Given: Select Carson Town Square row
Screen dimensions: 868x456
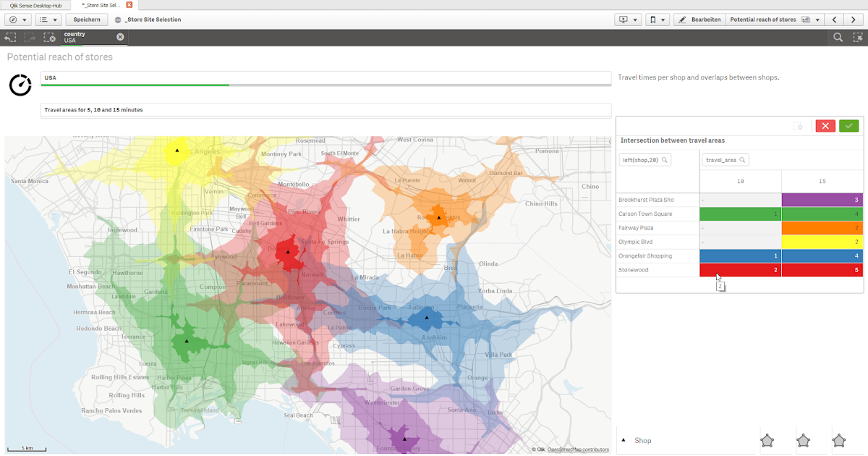Looking at the screenshot, I should (658, 214).
